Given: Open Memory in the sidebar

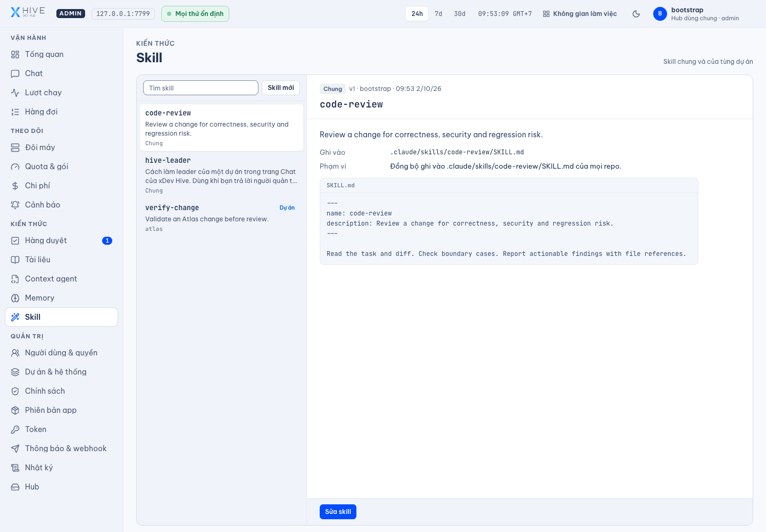Looking at the screenshot, I should tap(61, 298).
